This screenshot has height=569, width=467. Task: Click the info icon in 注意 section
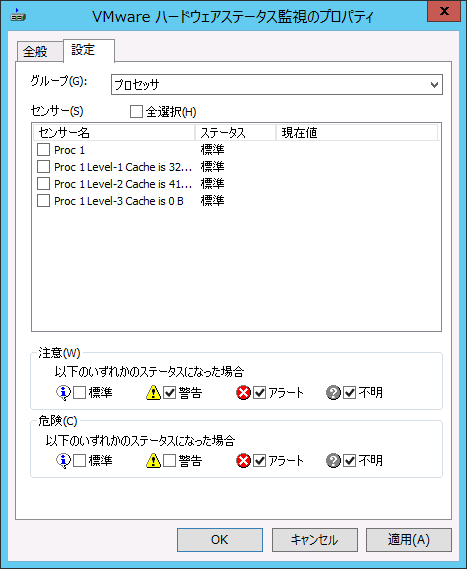(x=64, y=393)
